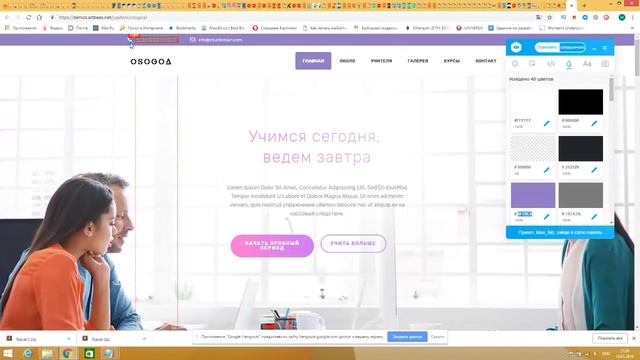
Task: Edit the black #000000 color with its pencil
Action: click(594, 123)
